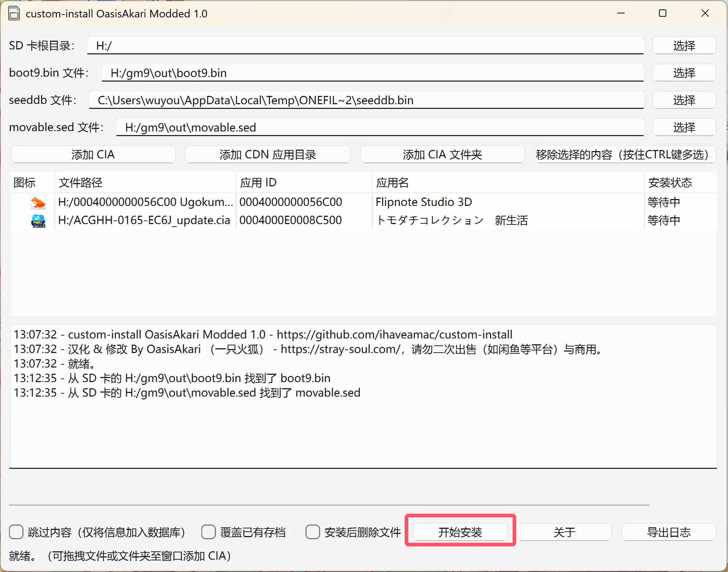Click 导出日志 to export log
728x572 pixels.
(668, 532)
